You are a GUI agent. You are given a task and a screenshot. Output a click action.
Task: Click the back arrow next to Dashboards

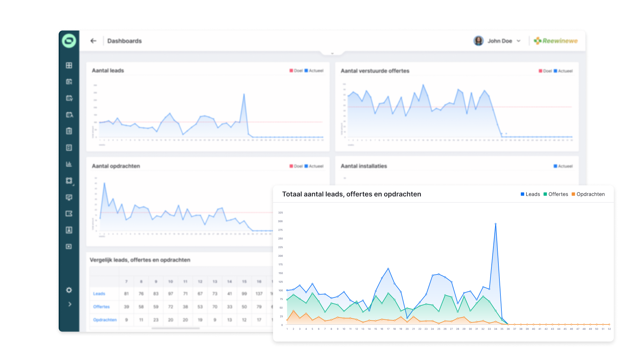(x=93, y=41)
